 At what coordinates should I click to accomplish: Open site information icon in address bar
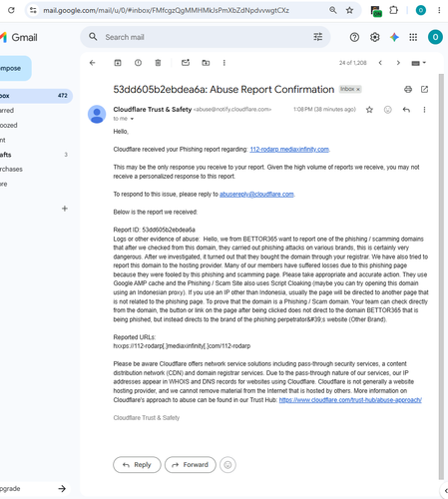point(33,10)
